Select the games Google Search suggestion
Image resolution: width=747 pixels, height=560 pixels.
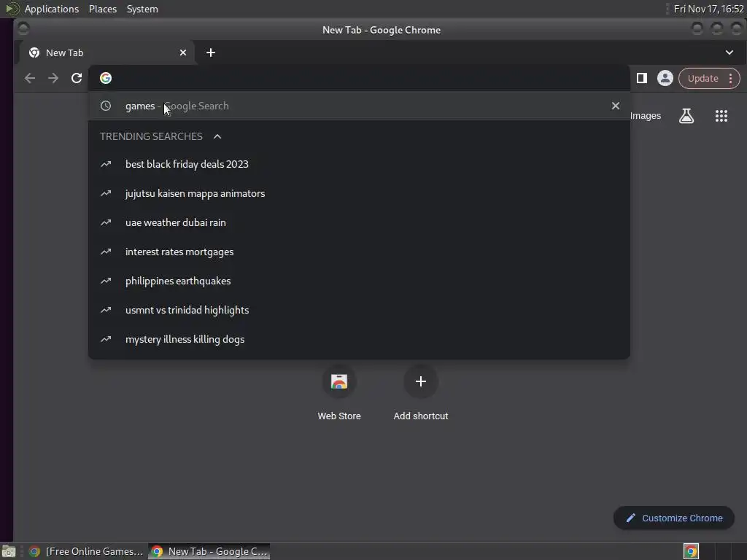[x=359, y=106]
